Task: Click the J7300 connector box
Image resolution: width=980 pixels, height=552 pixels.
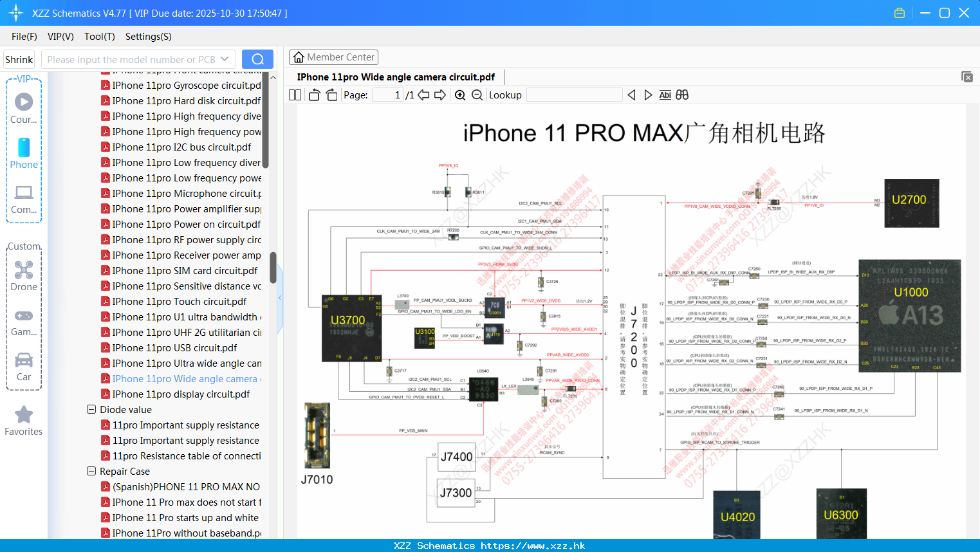Action: click(x=456, y=493)
